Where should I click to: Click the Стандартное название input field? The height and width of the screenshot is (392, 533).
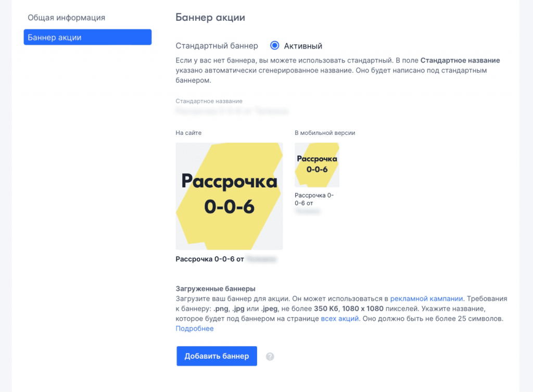coord(232,111)
